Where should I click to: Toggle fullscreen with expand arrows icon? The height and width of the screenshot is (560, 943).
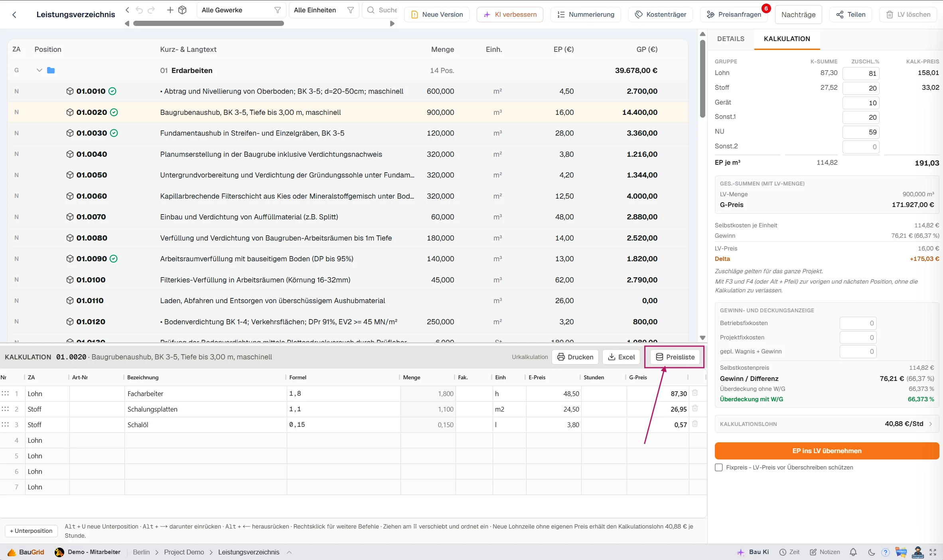(x=933, y=552)
